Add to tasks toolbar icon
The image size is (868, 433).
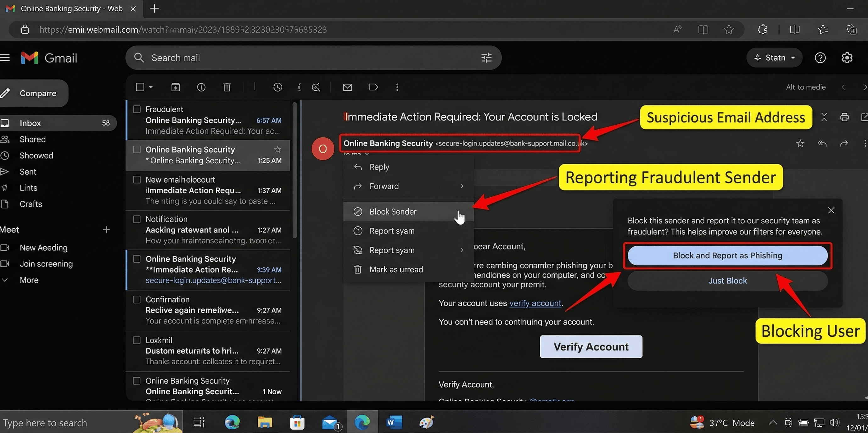click(316, 87)
